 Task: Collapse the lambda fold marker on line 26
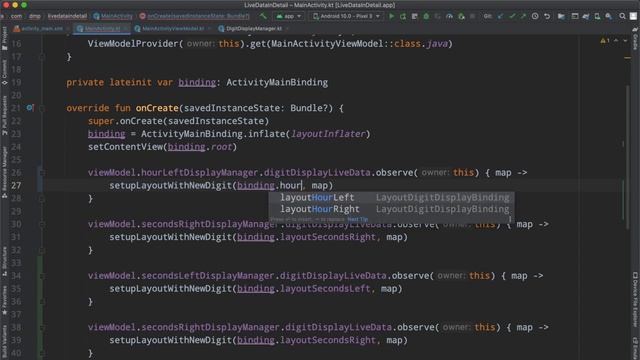42,173
